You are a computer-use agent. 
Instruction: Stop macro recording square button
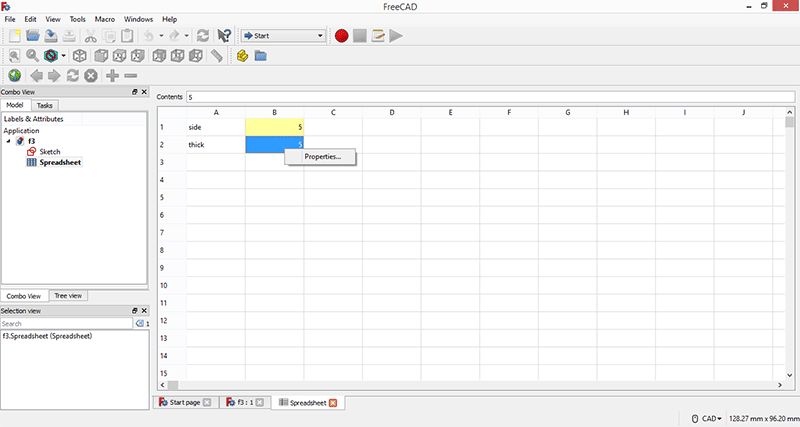tap(360, 36)
